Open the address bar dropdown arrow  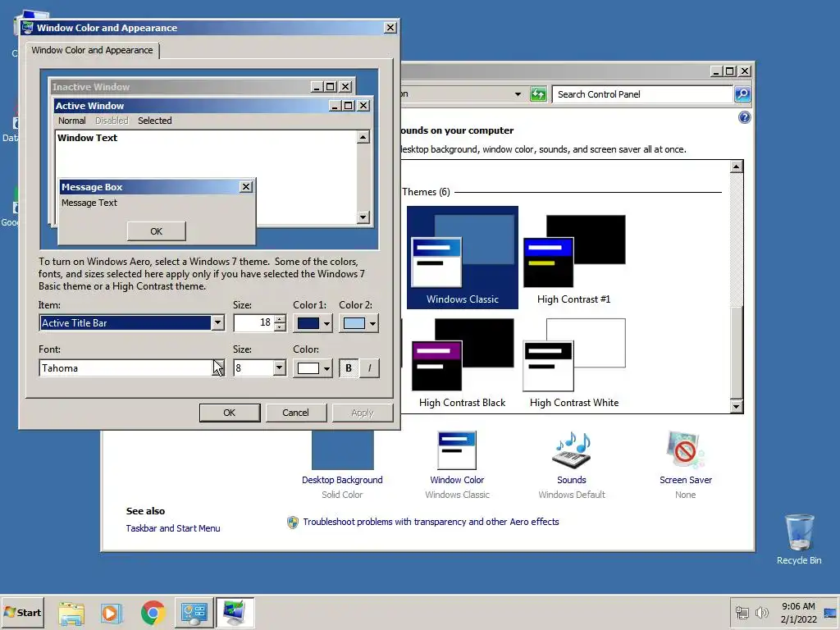click(x=518, y=94)
